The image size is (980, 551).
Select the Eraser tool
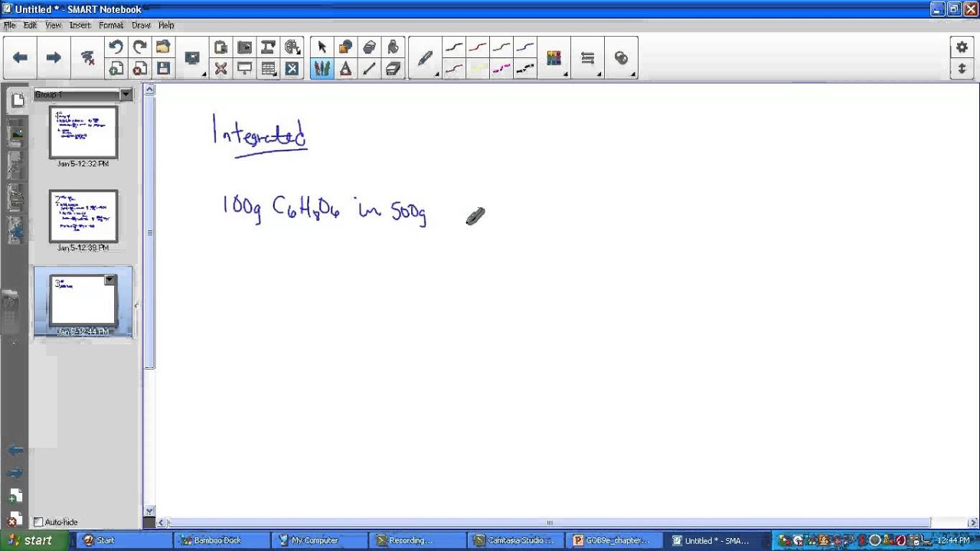click(x=393, y=69)
